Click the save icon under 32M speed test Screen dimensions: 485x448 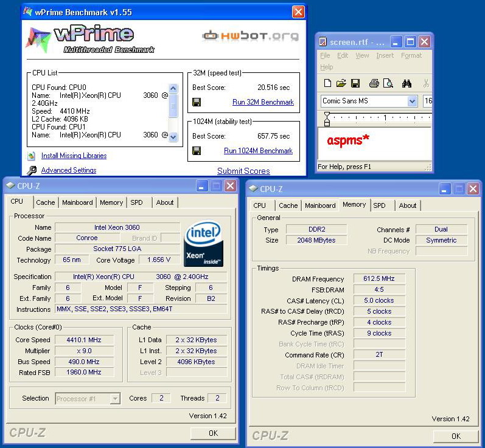pos(197,102)
